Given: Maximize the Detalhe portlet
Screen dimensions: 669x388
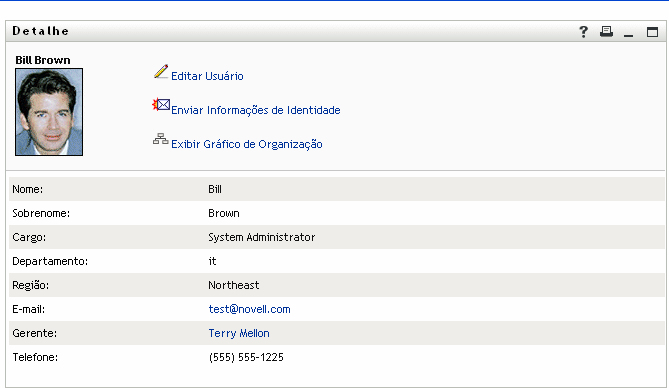Looking at the screenshot, I should [x=652, y=32].
